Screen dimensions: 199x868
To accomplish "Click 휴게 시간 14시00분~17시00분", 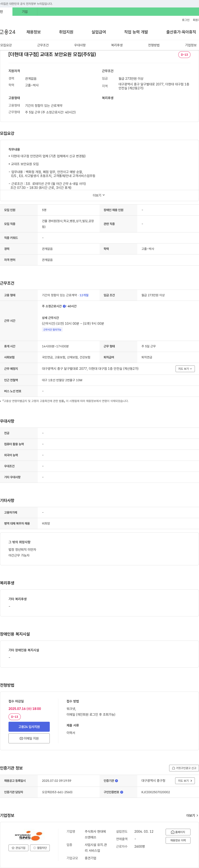I will click(56, 346).
